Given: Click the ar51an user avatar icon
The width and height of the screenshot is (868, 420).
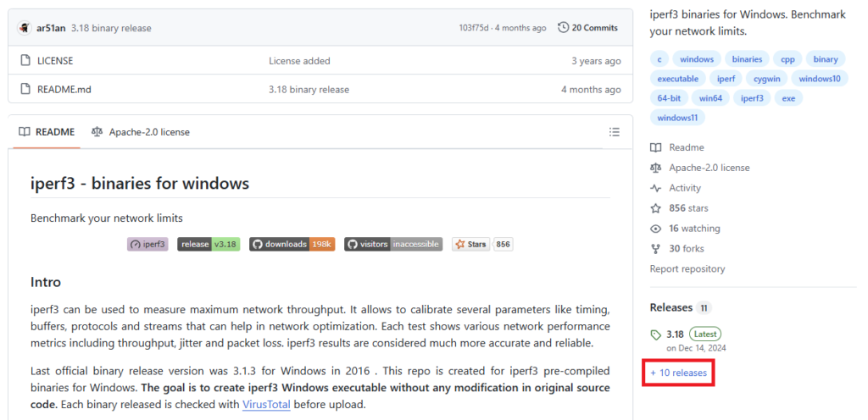Looking at the screenshot, I should click(25, 28).
